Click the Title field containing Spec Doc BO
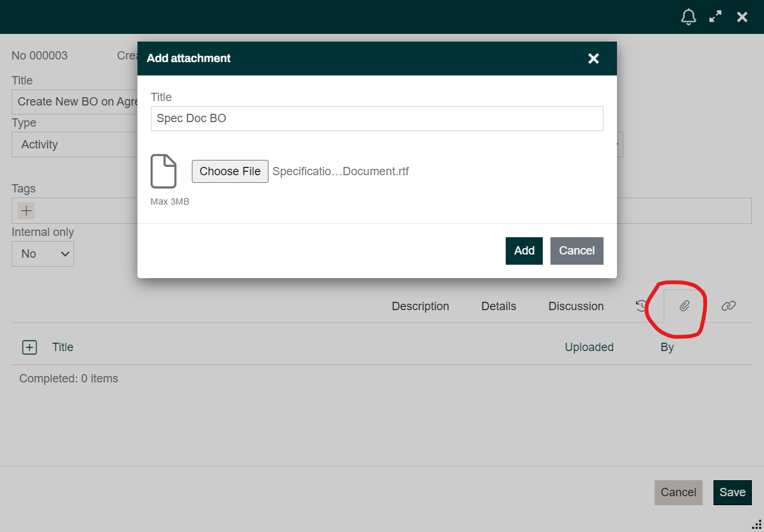The height and width of the screenshot is (532, 764). [377, 118]
